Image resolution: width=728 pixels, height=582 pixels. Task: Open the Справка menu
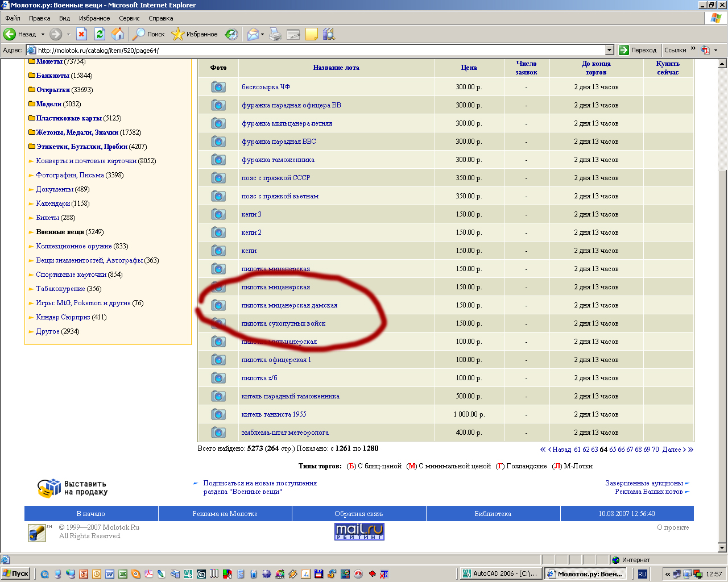(161, 18)
